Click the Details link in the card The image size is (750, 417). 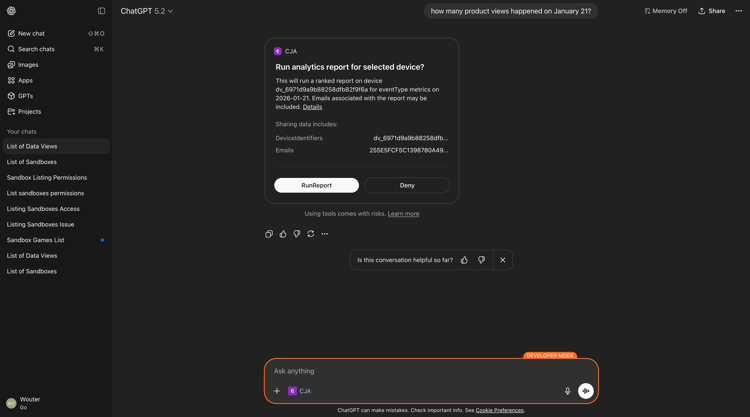[312, 107]
